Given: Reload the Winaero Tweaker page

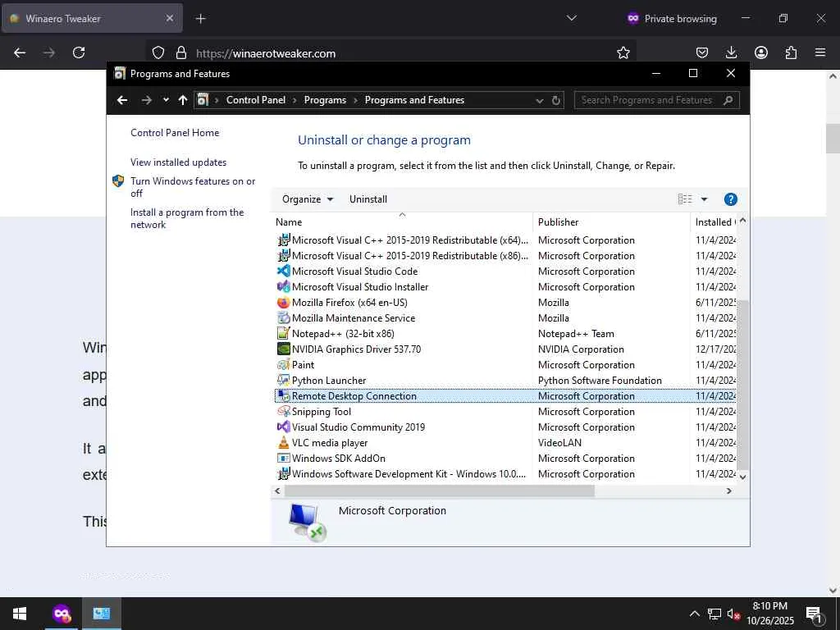Looking at the screenshot, I should pos(79,52).
